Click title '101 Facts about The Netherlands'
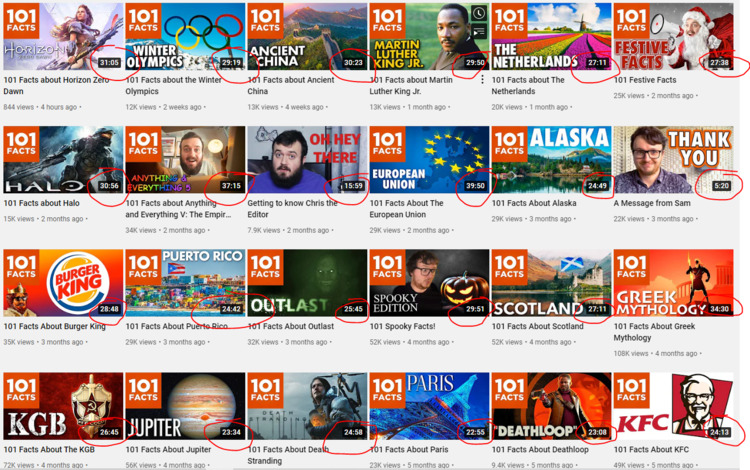This screenshot has width=750, height=470. (x=528, y=86)
